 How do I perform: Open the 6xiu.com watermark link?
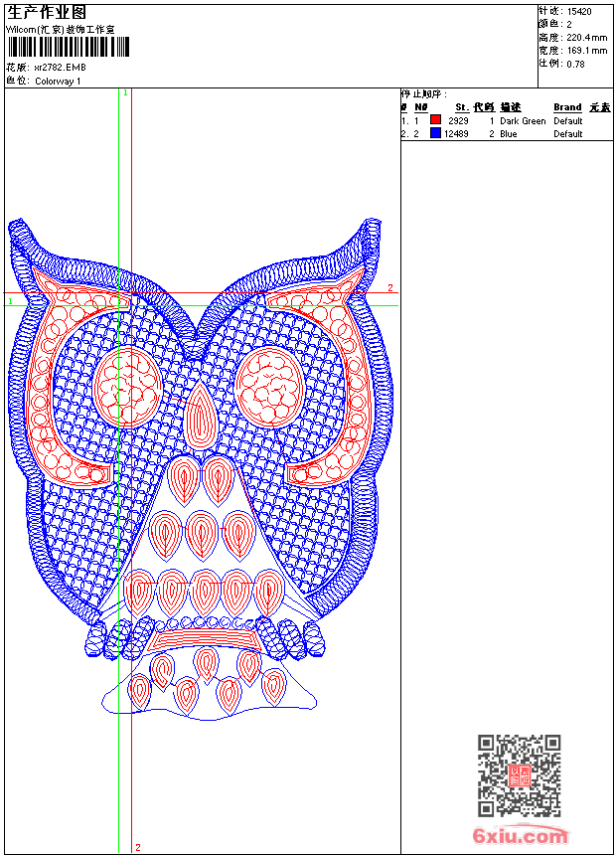(x=521, y=836)
